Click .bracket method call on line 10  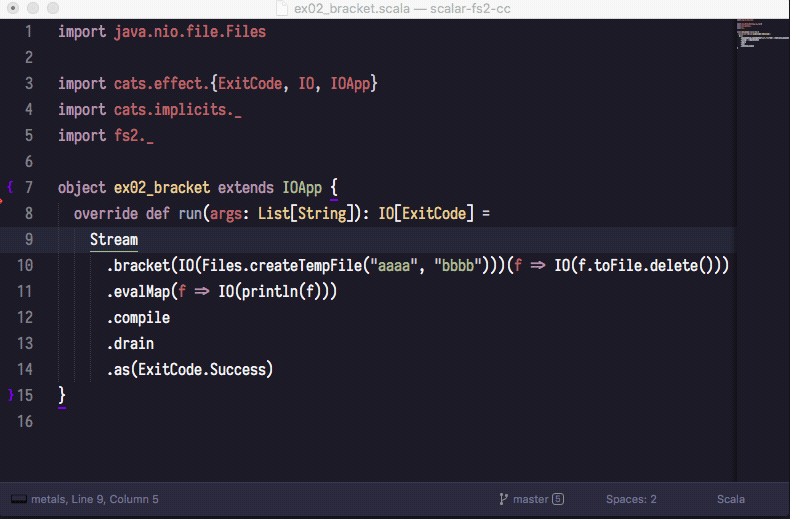[138, 266]
